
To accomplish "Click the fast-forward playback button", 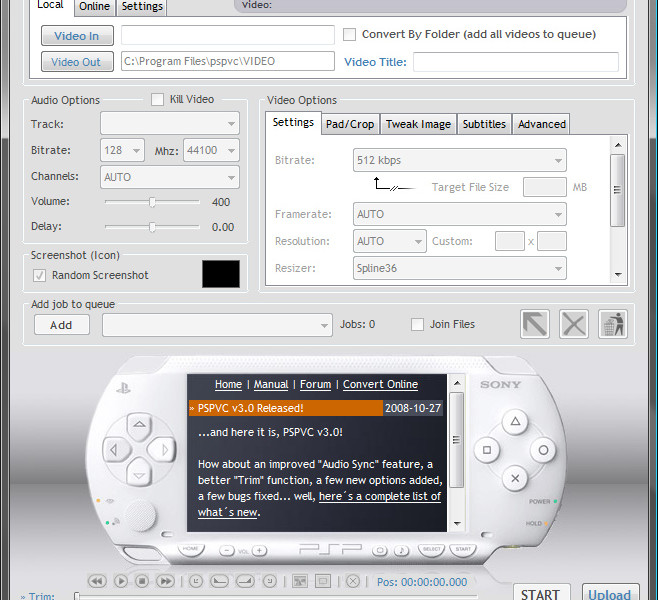I will point(165,581).
